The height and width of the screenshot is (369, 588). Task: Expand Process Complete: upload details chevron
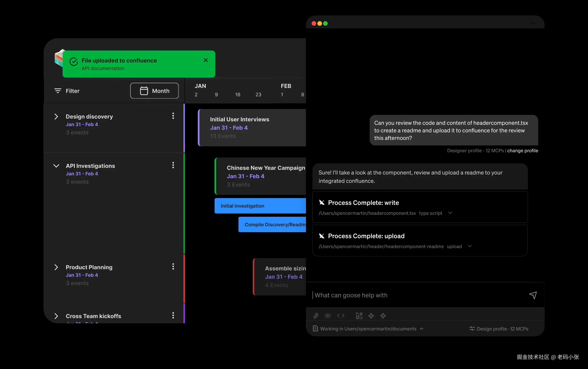click(470, 246)
